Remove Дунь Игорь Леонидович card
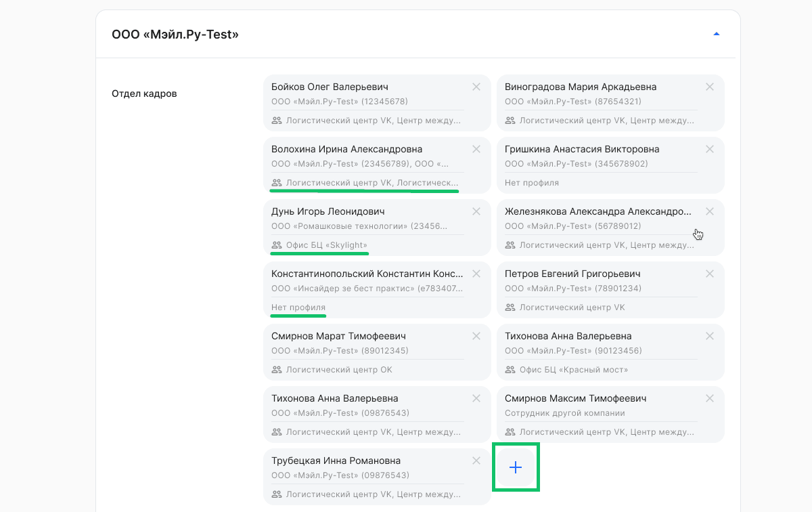The height and width of the screenshot is (512, 812). (x=476, y=211)
